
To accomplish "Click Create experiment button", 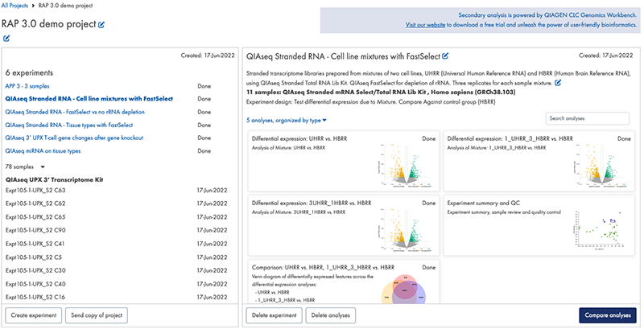I will click(x=34, y=315).
